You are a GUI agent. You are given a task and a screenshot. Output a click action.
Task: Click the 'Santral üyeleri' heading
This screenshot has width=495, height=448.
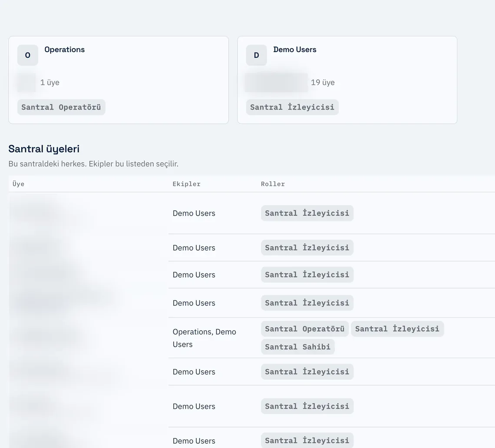click(x=44, y=149)
